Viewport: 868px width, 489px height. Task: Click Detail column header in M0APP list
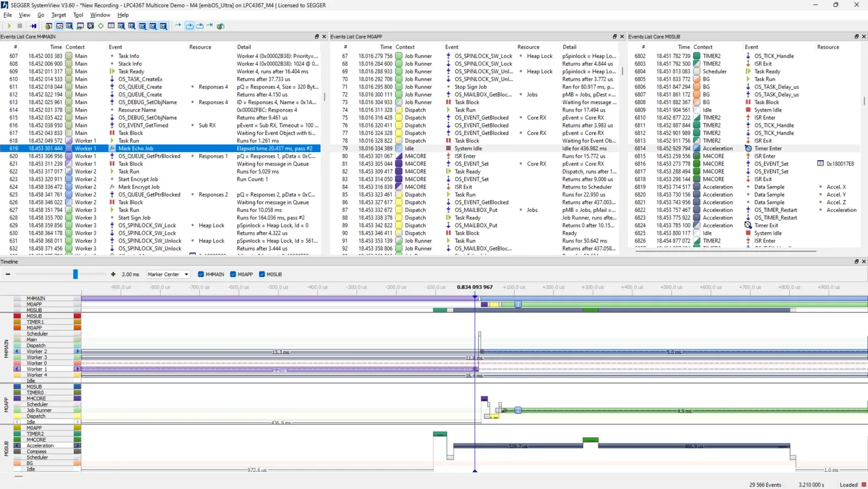[569, 47]
